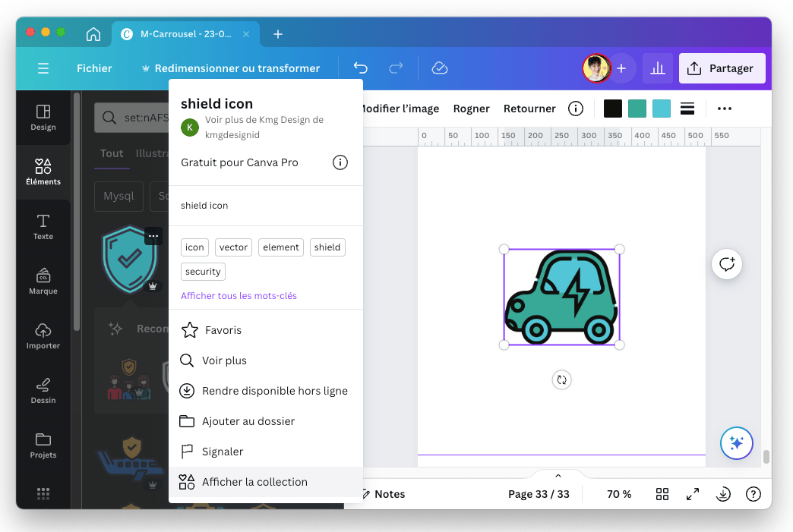Click the icon keyword tag
Screen dimensions: 793x532
coord(194,247)
